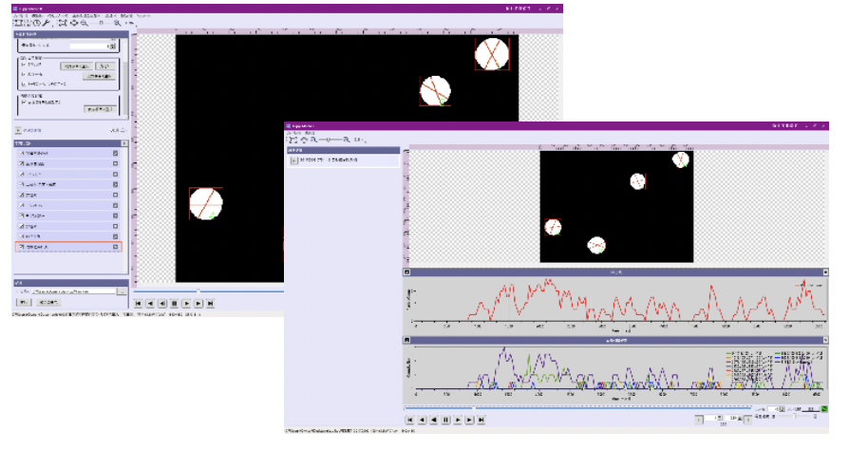
Task: Select the rectangle selection tool in back window toolbar
Action: [18, 23]
